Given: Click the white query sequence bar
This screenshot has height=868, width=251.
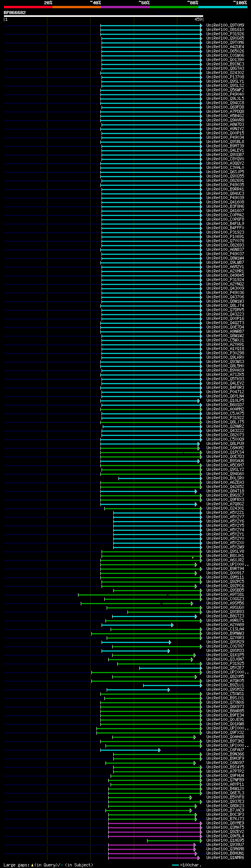Looking at the screenshot, I should [x=104, y=16].
